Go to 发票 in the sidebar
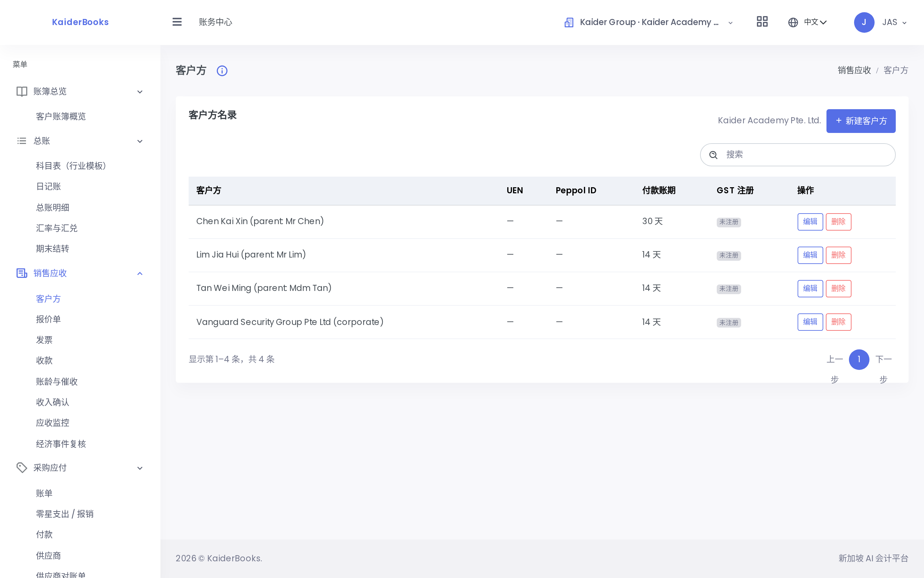The width and height of the screenshot is (924, 578). point(44,340)
